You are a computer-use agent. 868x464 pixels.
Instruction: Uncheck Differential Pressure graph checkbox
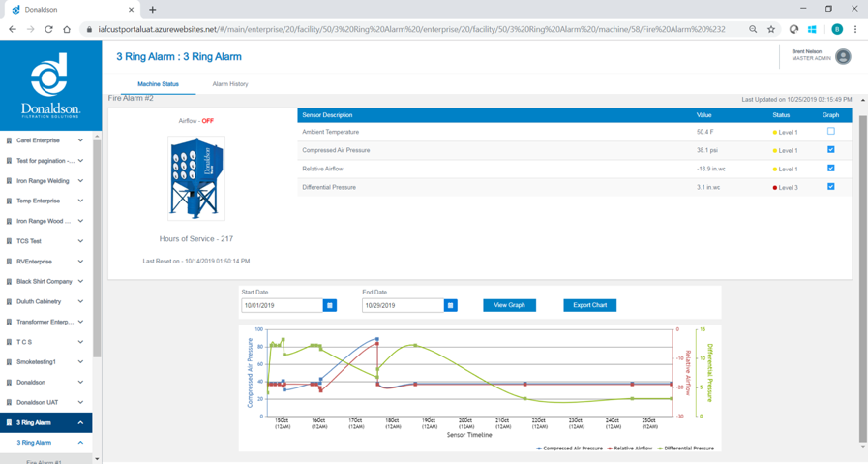[x=830, y=187]
